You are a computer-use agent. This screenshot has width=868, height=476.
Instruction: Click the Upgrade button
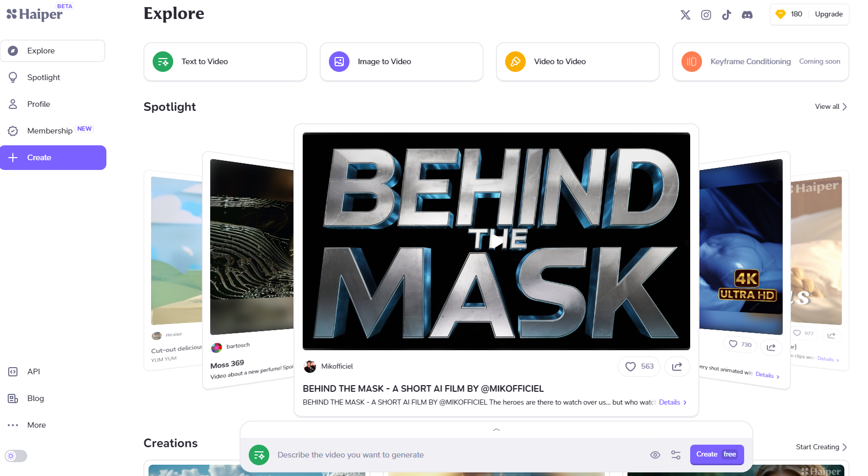click(x=828, y=14)
